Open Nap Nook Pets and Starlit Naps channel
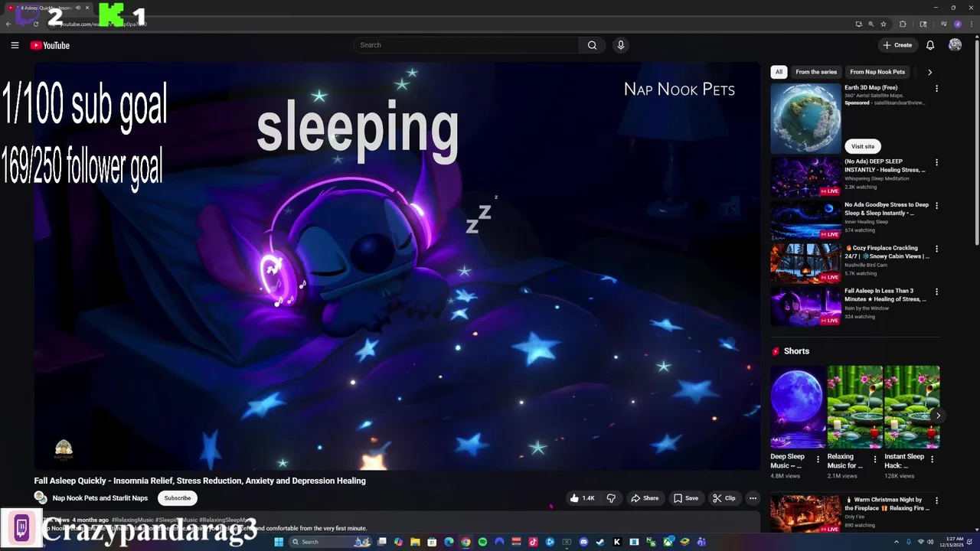 100,498
